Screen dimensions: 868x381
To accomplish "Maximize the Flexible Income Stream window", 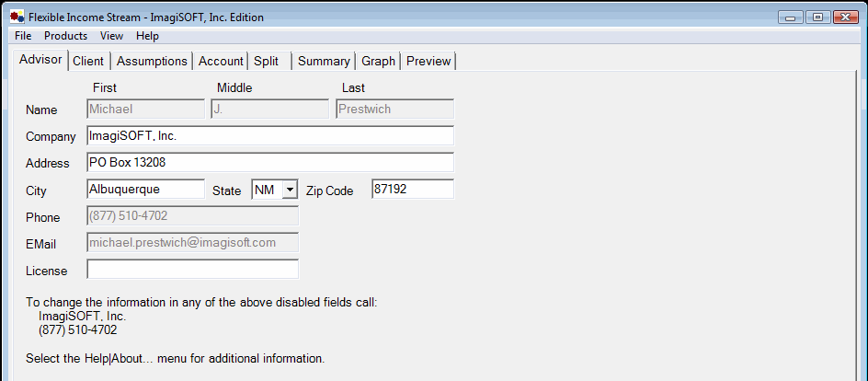I will pos(817,17).
